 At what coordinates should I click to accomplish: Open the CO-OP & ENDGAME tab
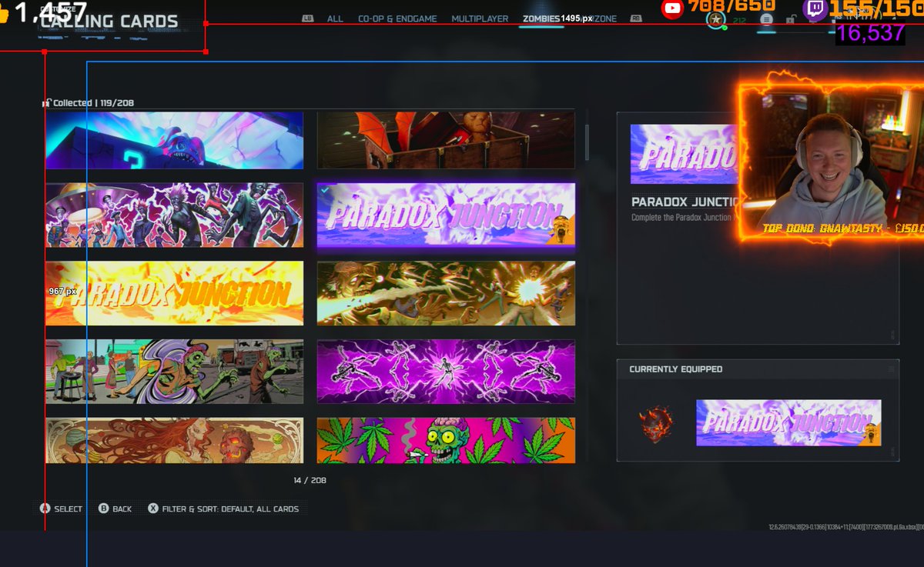coord(397,18)
